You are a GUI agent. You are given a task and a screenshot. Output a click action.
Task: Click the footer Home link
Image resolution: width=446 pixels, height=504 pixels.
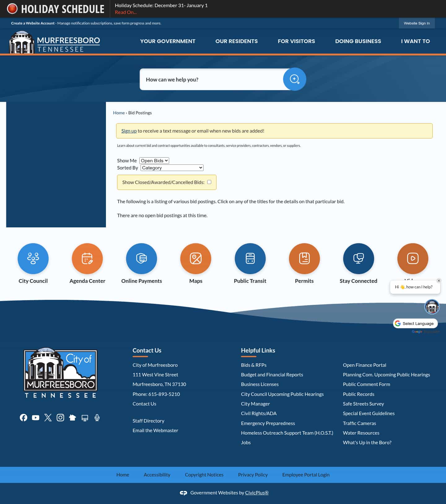pyautogui.click(x=123, y=475)
